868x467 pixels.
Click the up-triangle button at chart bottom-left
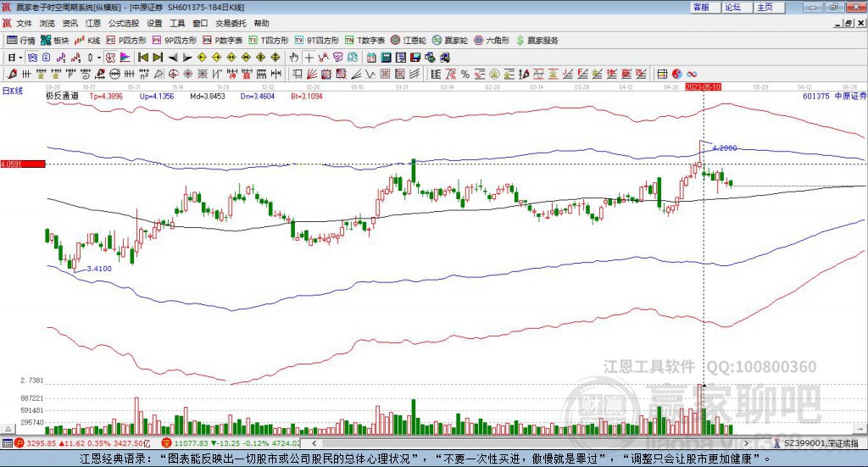[8, 429]
